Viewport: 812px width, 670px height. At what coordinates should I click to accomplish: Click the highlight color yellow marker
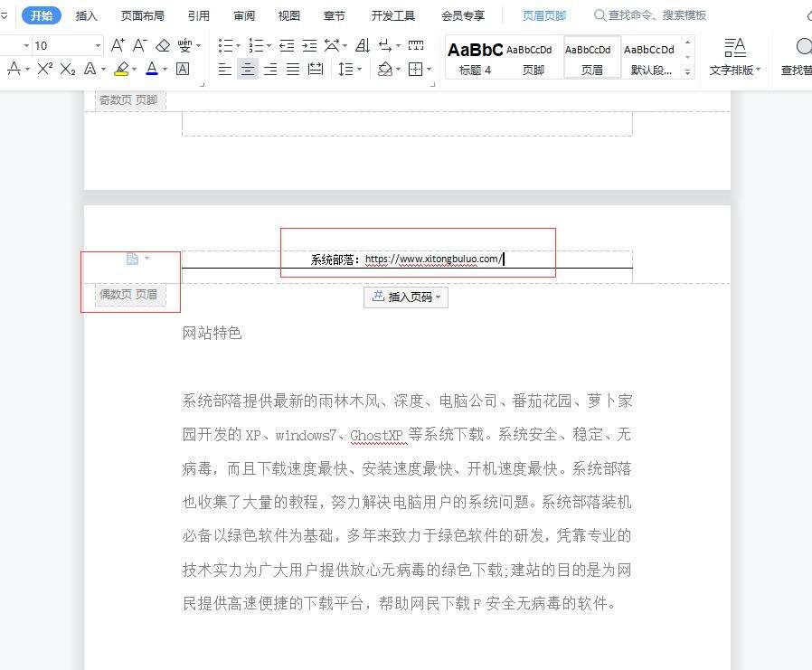pos(122,69)
